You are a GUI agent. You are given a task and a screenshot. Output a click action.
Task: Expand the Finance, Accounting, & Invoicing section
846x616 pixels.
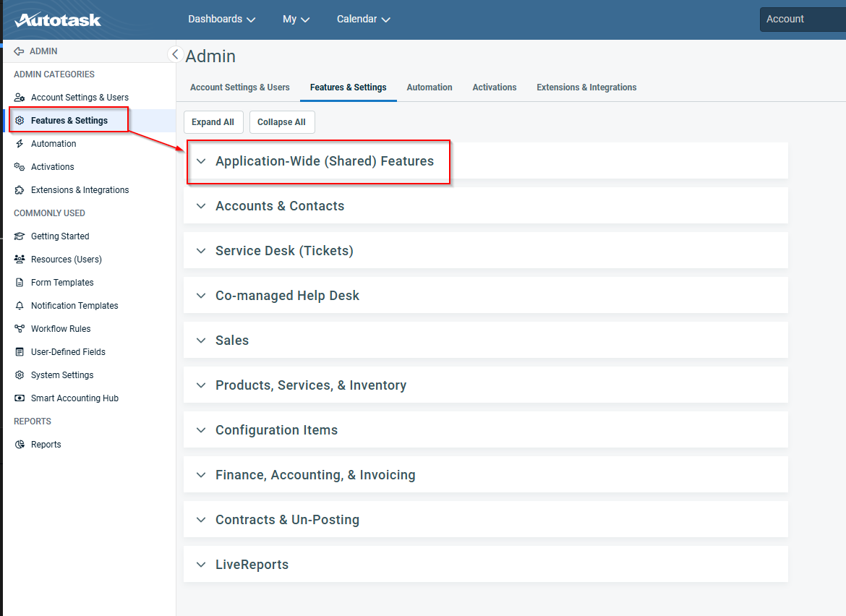pos(315,475)
